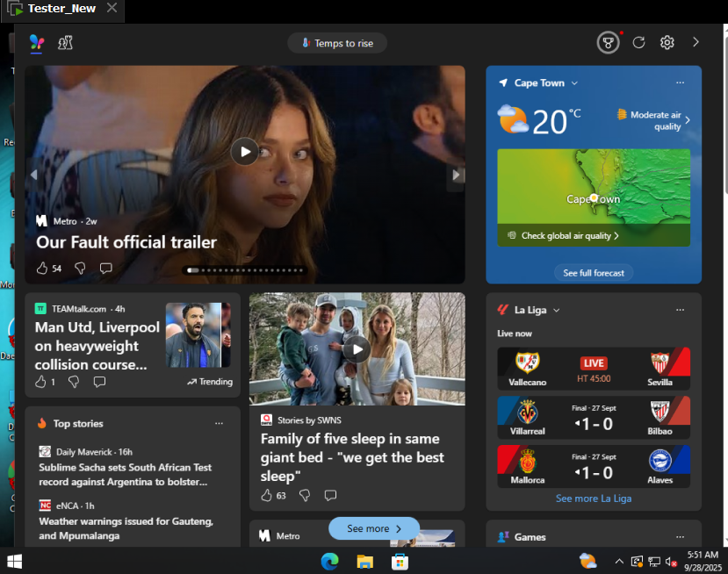Click the See more button
The width and height of the screenshot is (728, 574).
click(374, 528)
